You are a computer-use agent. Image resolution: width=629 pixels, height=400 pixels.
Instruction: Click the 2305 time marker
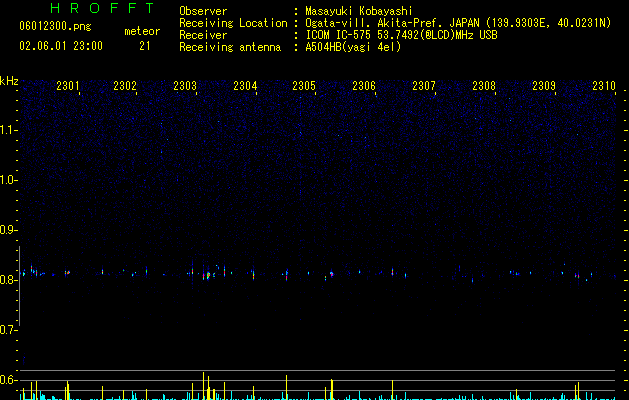(x=304, y=86)
